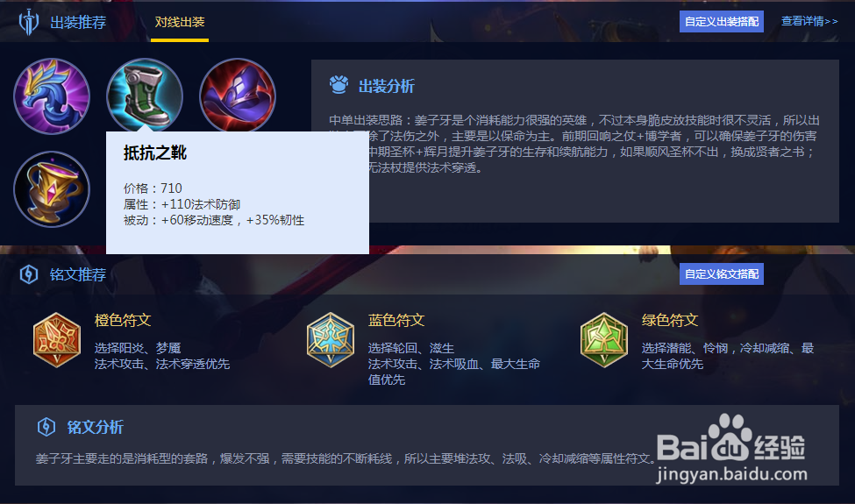This screenshot has width=855, height=504.
Task: Click the 抵抗之靴 tooltip title
Action: pyautogui.click(x=155, y=153)
